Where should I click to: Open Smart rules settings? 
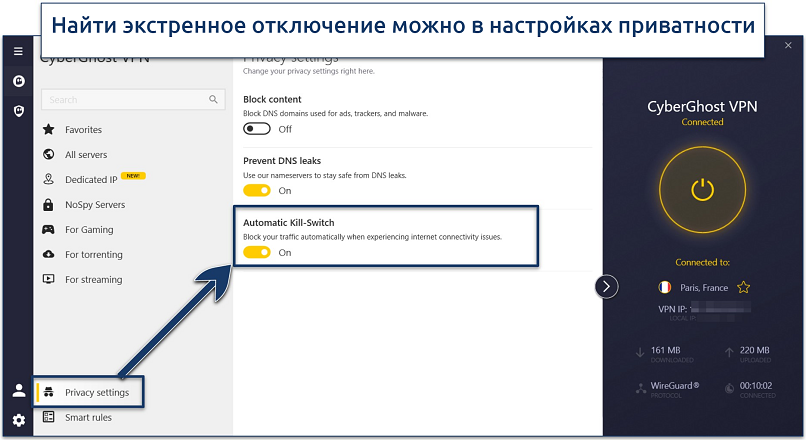(88, 417)
